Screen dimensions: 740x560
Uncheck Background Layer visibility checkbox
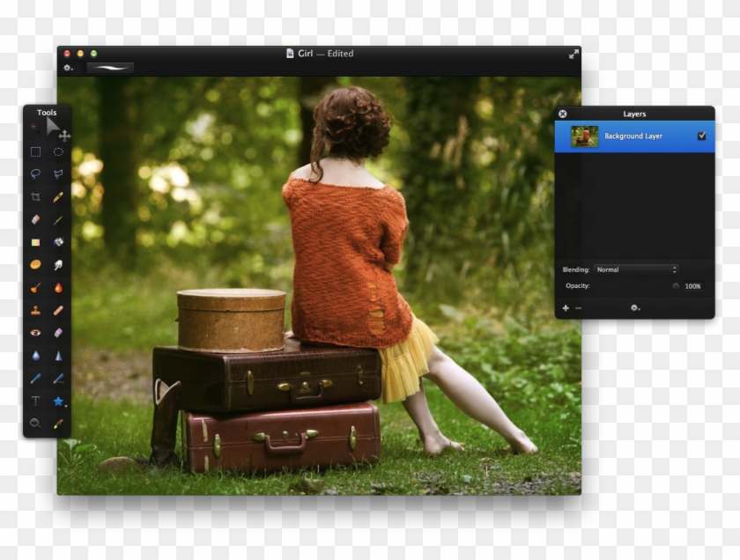(701, 136)
